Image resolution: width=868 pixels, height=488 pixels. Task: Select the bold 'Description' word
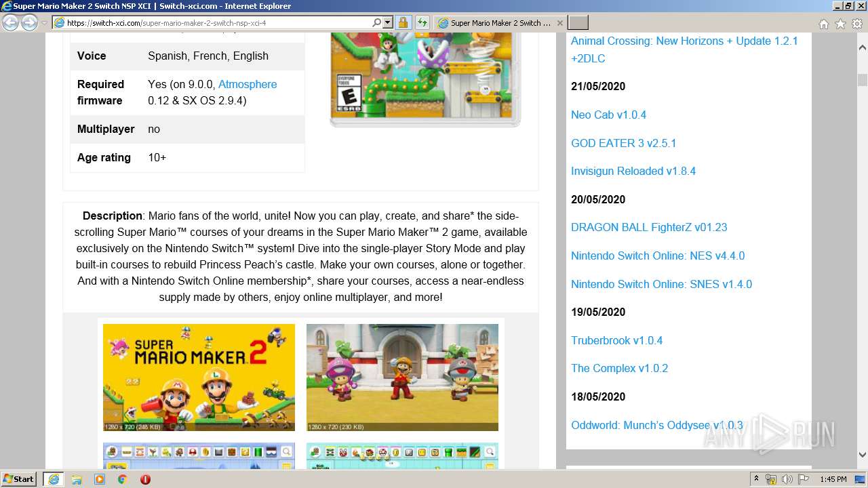pyautogui.click(x=112, y=216)
